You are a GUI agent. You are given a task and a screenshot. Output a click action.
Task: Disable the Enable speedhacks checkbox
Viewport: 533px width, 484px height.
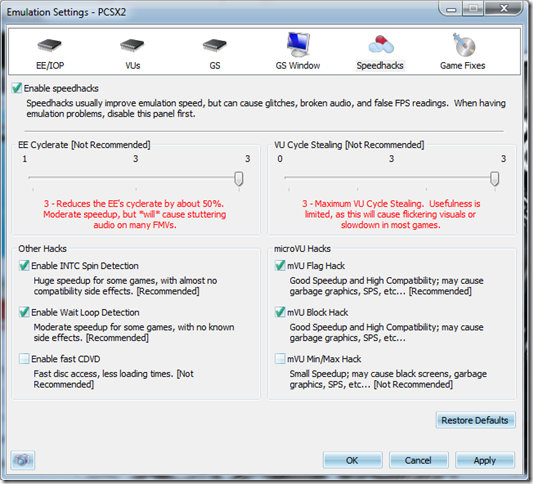[x=17, y=88]
